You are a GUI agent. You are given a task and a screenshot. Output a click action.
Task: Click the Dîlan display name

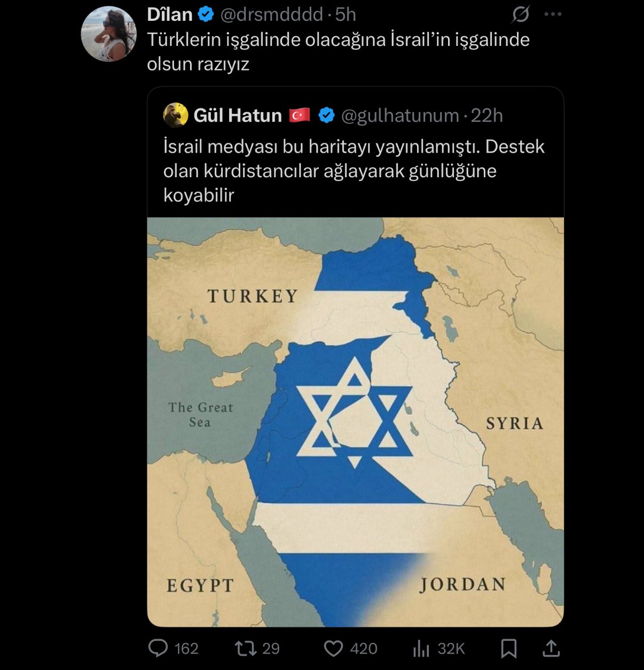point(170,14)
